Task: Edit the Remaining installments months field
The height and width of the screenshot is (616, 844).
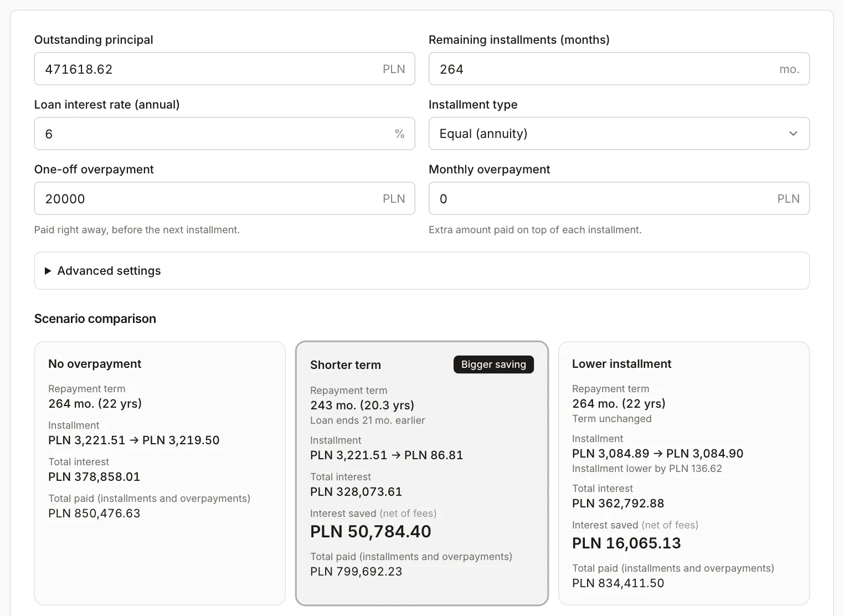Action: [619, 69]
